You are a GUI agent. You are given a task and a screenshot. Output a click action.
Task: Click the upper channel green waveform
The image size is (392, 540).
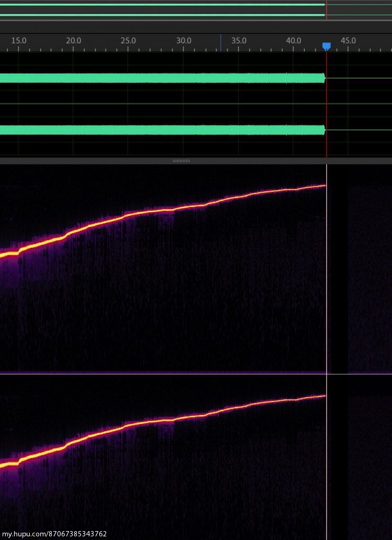pyautogui.click(x=163, y=78)
